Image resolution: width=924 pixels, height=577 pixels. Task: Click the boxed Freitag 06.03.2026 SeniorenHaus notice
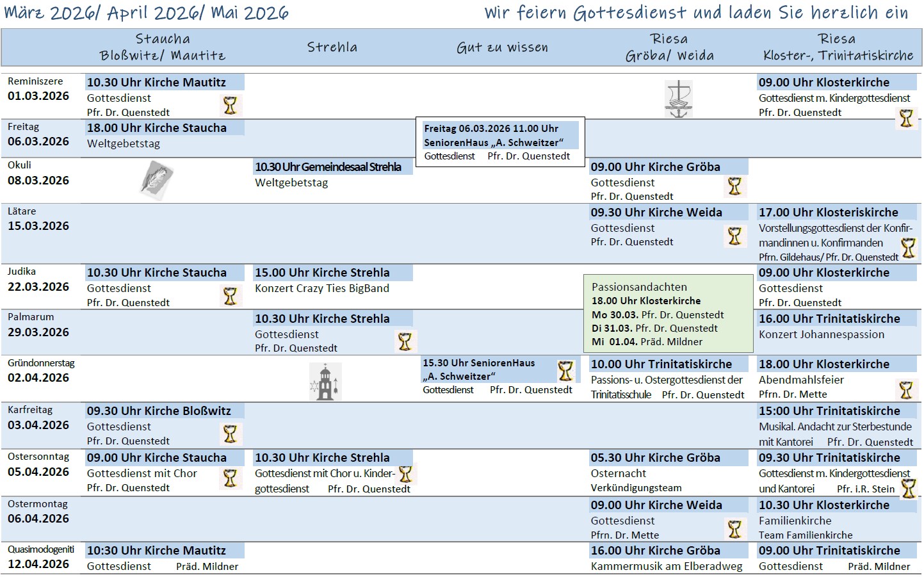[500, 142]
